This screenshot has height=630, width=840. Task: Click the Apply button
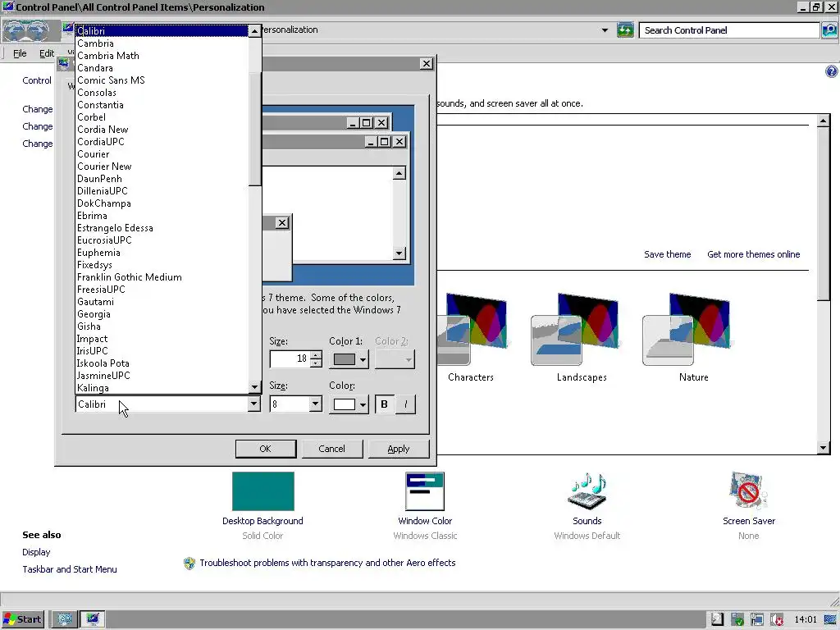[398, 449]
